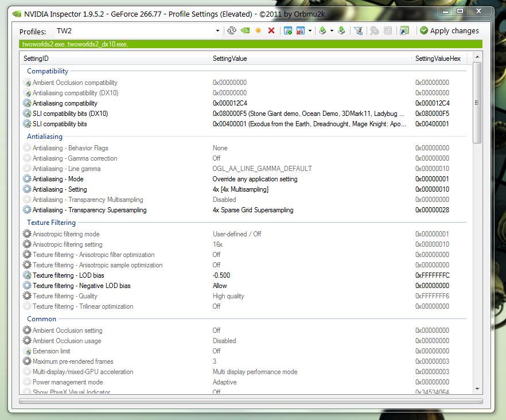The width and height of the screenshot is (506, 420).
Task: Click the gear icon beside Antialiasing compatibility
Action: pos(27,103)
